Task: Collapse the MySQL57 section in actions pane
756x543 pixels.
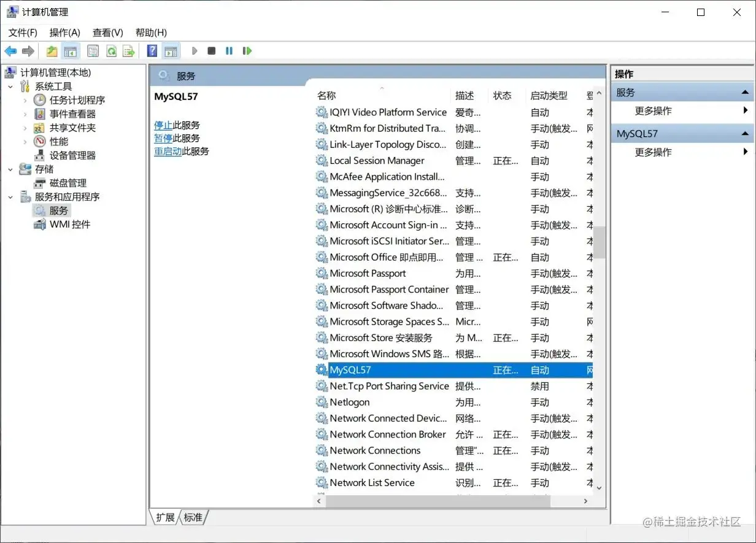Action: pyautogui.click(x=745, y=134)
